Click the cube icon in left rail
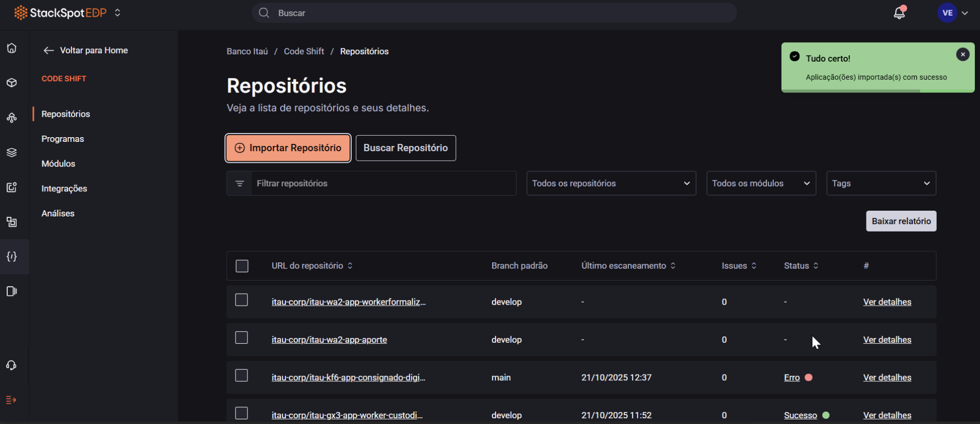This screenshot has height=424, width=980. coord(11,83)
